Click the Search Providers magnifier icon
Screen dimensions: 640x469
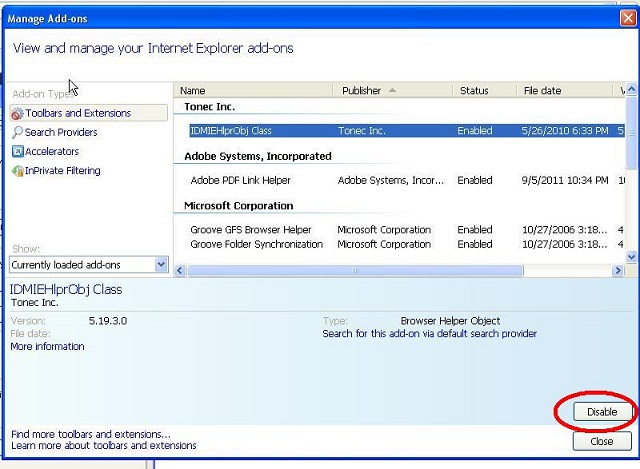[17, 133]
